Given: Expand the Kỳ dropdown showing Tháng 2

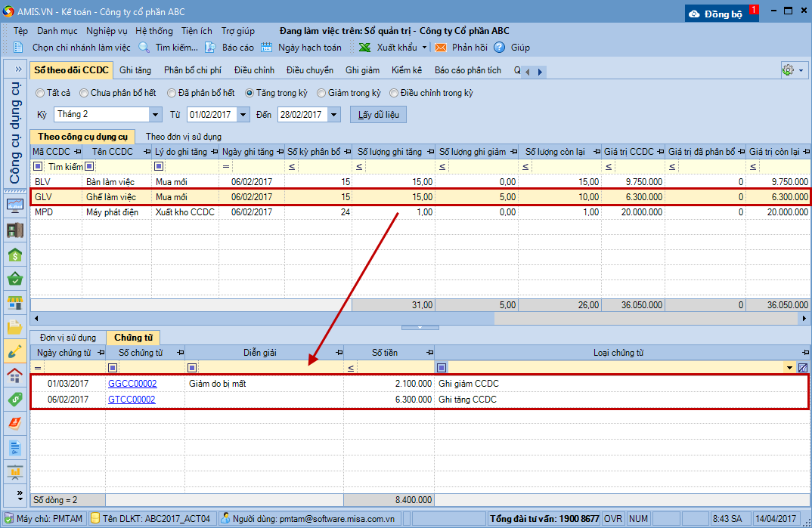Looking at the screenshot, I should 156,115.
